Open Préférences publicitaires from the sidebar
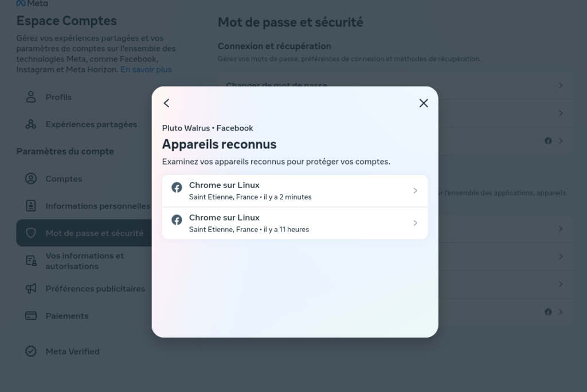The image size is (587, 392). [84, 289]
